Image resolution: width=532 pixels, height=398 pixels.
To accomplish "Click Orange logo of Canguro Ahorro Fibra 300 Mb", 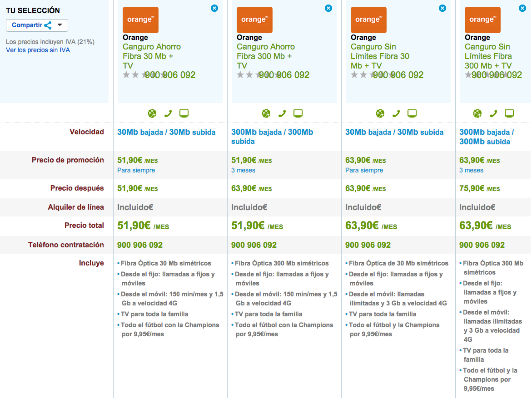I will (x=254, y=20).
